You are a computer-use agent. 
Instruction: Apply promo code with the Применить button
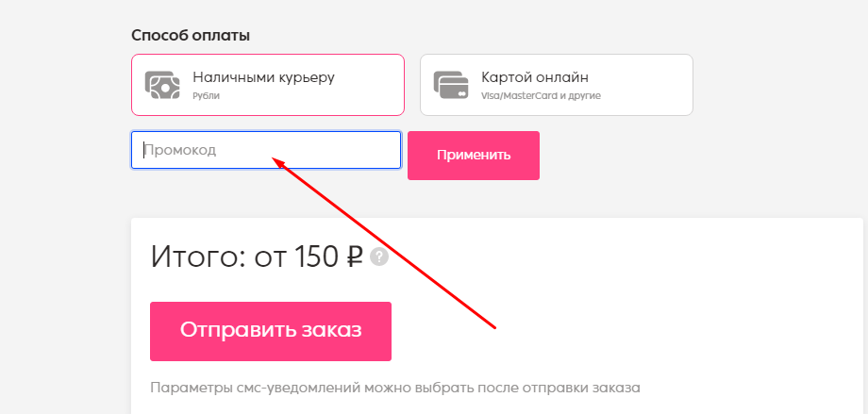(x=474, y=156)
